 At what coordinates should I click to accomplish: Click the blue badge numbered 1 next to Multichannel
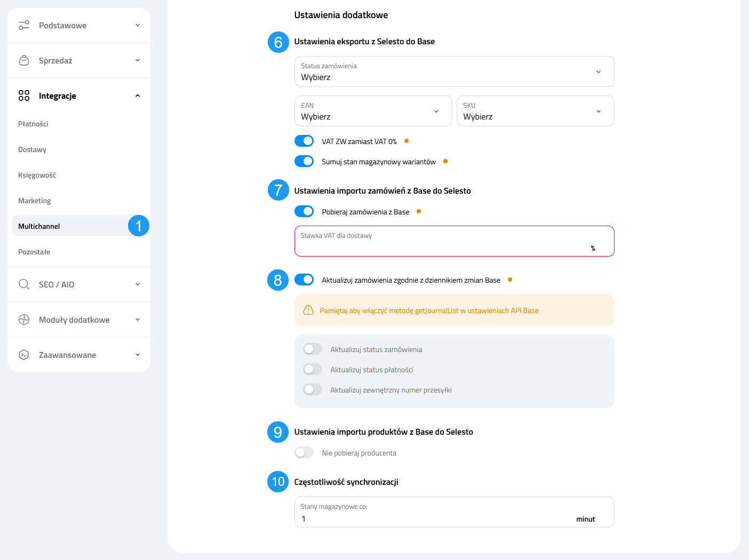139,226
